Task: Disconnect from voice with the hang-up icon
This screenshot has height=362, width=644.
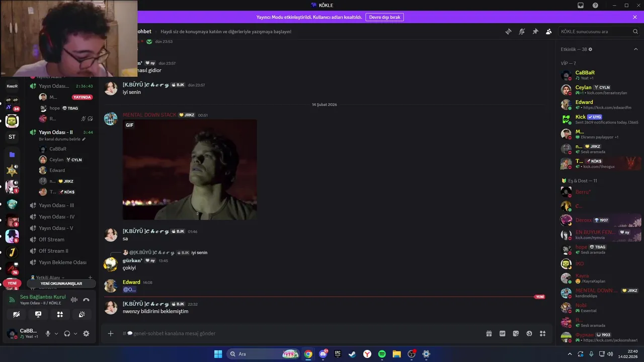Action: tap(86, 300)
